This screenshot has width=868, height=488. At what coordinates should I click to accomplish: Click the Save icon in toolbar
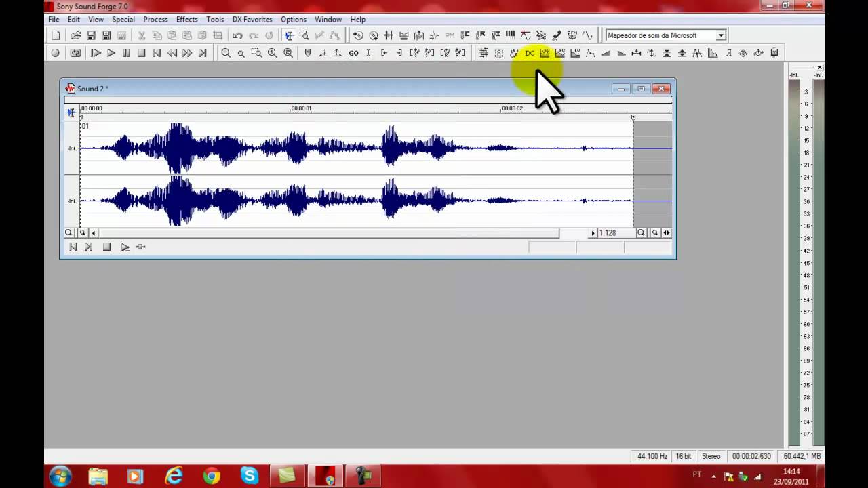coord(91,35)
